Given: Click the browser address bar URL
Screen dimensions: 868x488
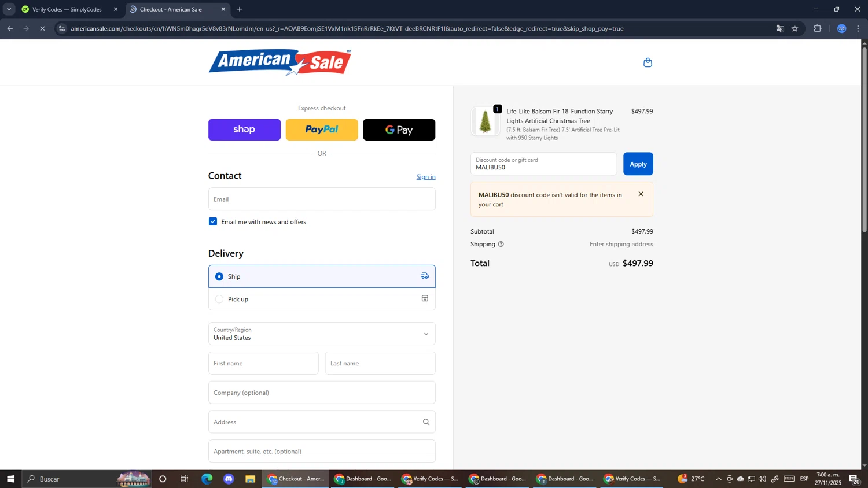Looking at the screenshot, I should [347, 28].
